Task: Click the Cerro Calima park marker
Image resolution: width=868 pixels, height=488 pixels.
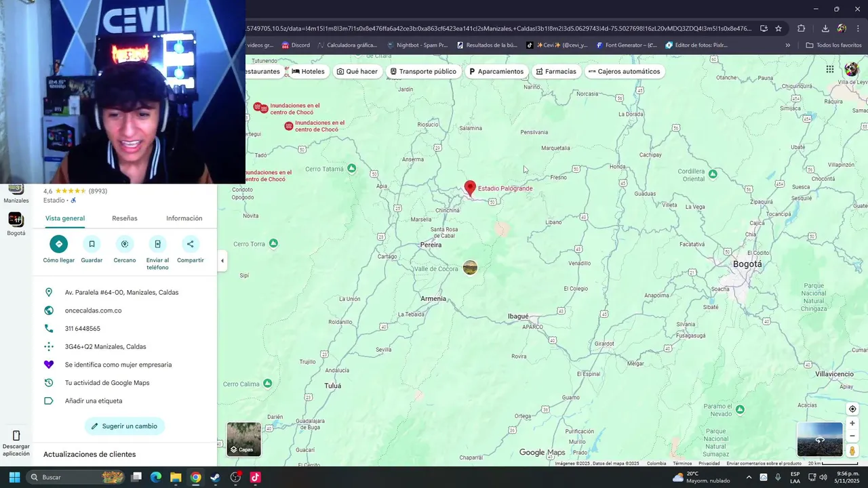Action: pyautogui.click(x=267, y=384)
